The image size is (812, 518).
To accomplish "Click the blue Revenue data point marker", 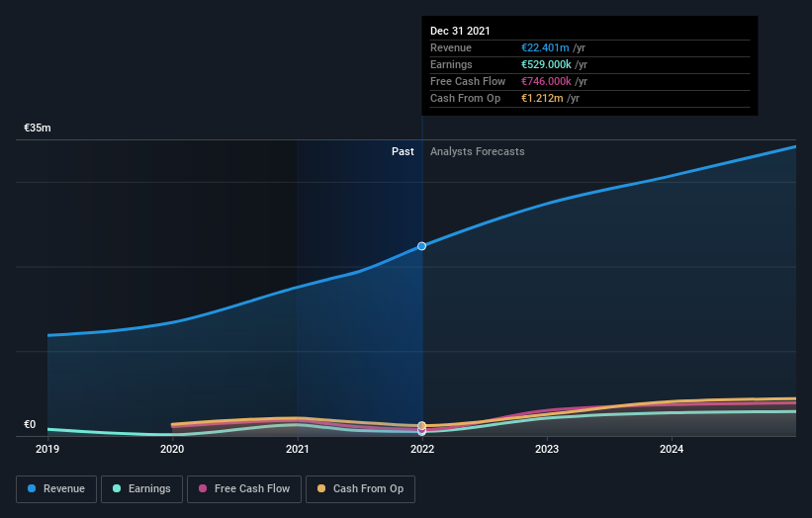I will point(422,246).
